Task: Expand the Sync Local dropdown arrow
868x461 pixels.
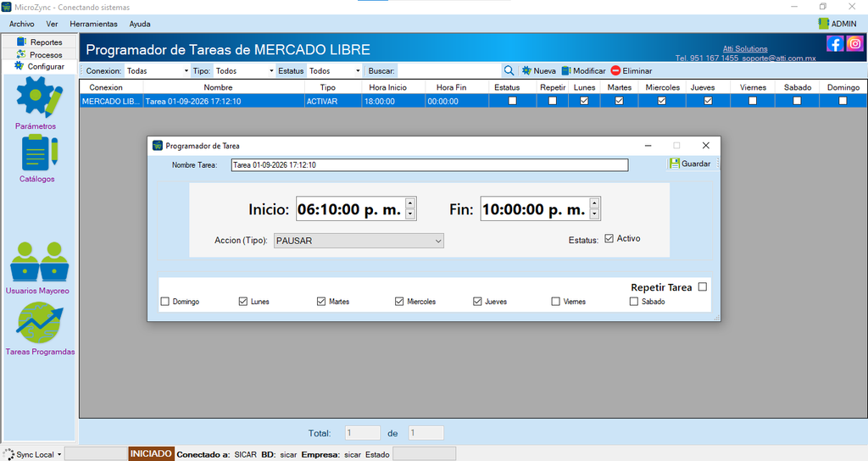Action: click(59, 454)
